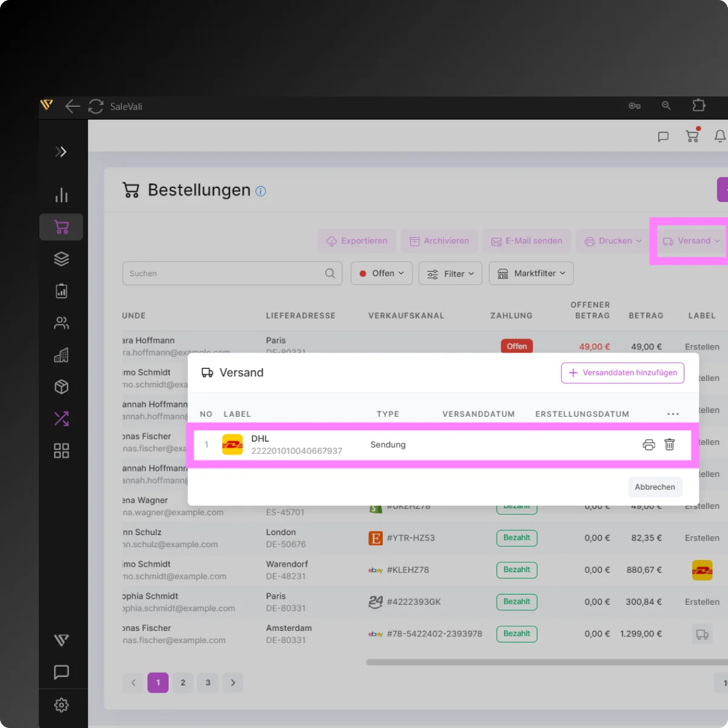This screenshot has height=728, width=728.
Task: Click Abbrechen to close dialog
Action: click(x=655, y=487)
